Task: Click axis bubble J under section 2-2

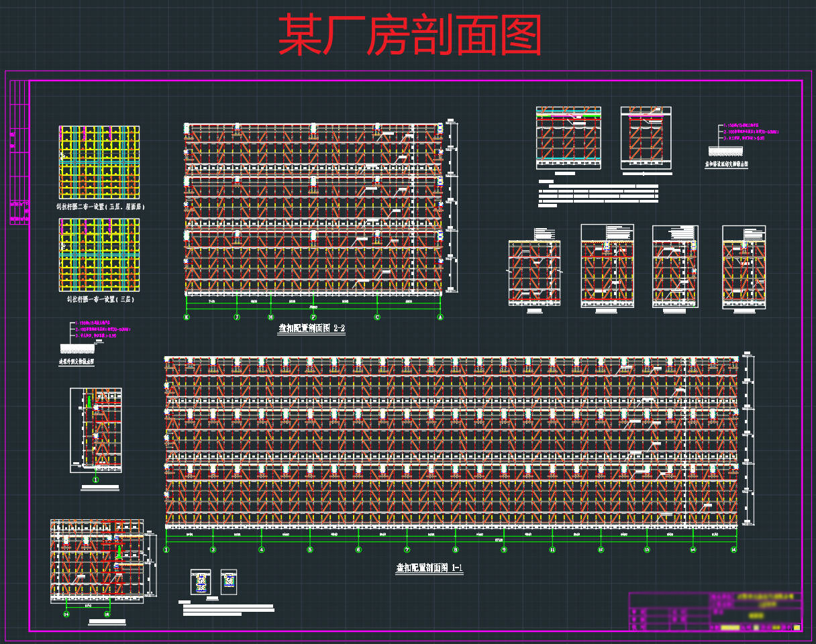Action: pos(236,317)
